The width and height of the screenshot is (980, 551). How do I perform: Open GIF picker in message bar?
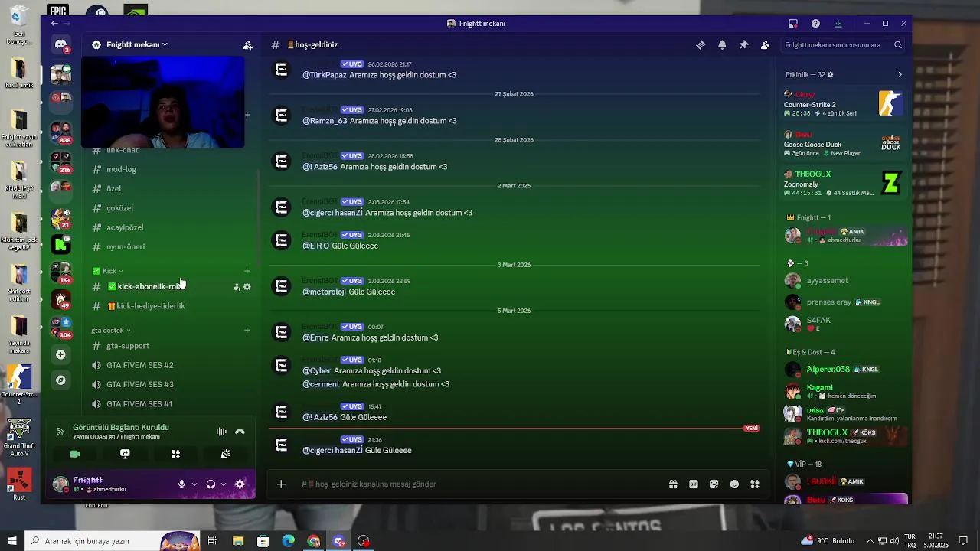[x=694, y=484]
